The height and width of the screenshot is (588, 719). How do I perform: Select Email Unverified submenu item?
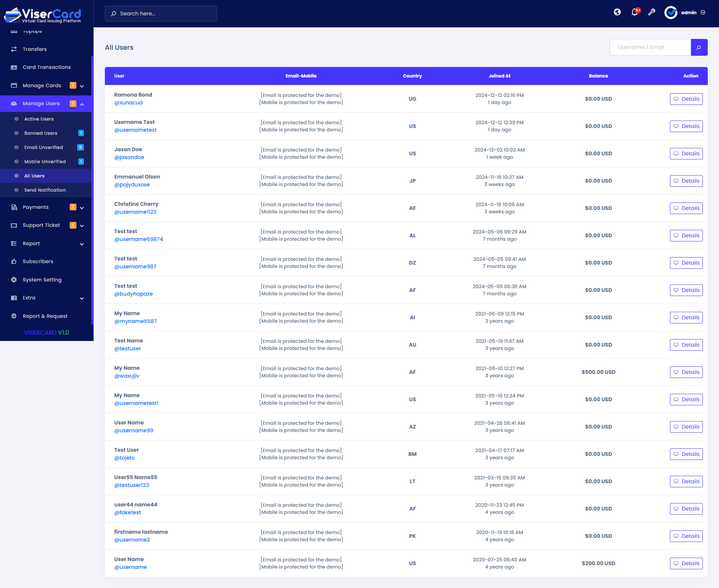(43, 147)
